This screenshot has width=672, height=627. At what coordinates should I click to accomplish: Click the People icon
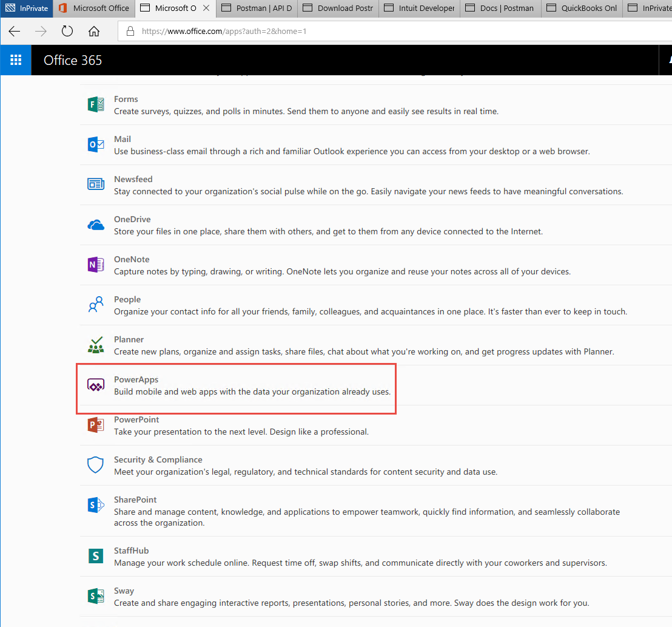(96, 305)
